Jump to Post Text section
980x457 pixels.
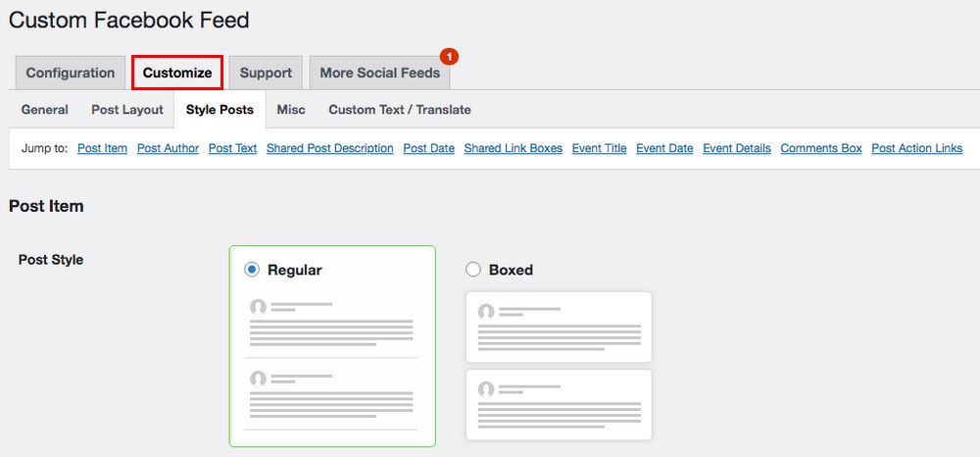coord(232,148)
